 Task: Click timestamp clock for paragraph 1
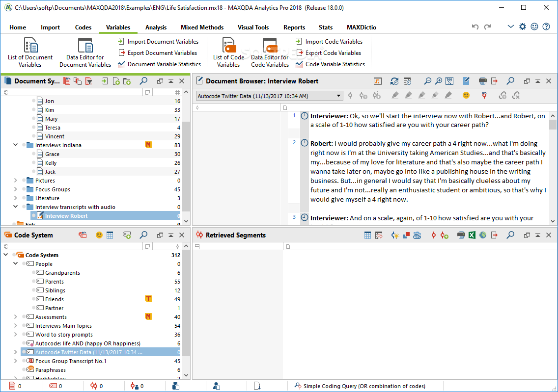click(304, 116)
